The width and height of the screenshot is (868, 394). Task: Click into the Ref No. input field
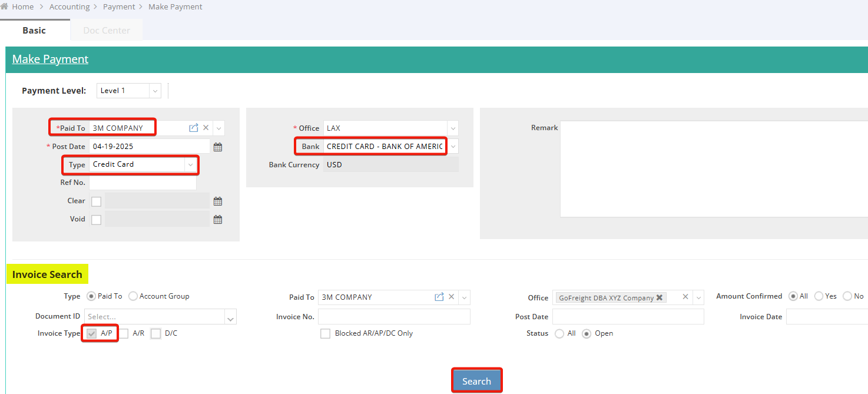[x=143, y=183]
